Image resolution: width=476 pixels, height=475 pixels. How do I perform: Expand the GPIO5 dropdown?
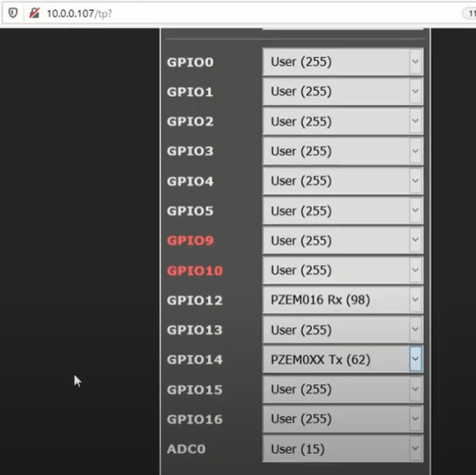pos(342,211)
